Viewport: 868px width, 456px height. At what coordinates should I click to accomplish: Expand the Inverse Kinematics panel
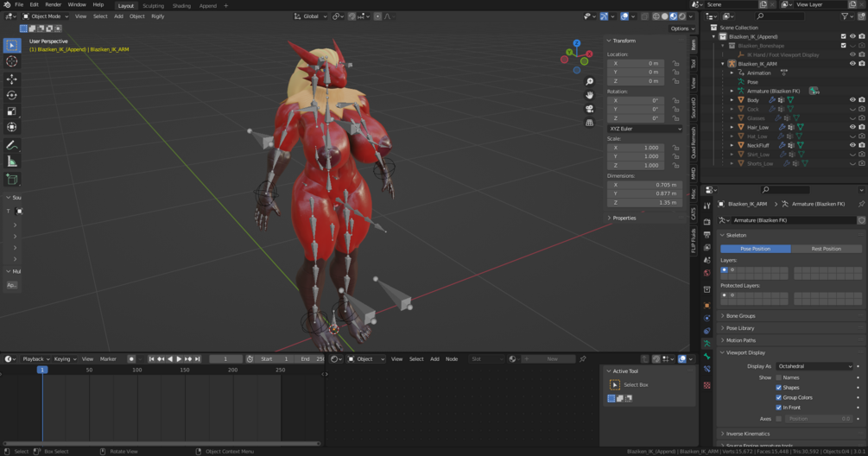747,434
